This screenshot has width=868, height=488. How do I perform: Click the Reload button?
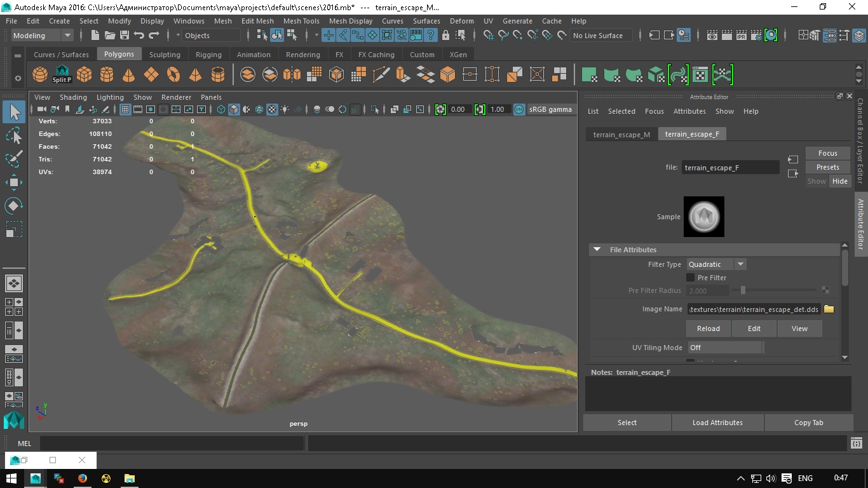pyautogui.click(x=708, y=329)
